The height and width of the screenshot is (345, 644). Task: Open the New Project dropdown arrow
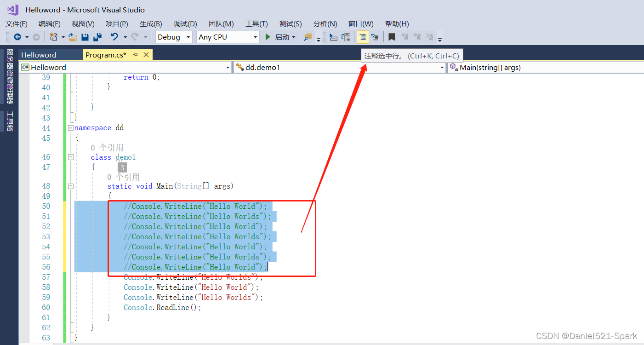click(x=63, y=37)
